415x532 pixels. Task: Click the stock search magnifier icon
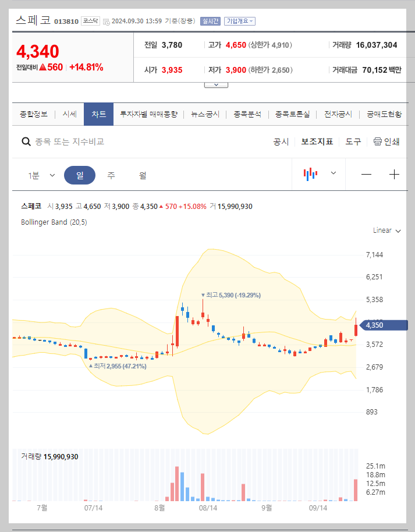pyautogui.click(x=26, y=141)
